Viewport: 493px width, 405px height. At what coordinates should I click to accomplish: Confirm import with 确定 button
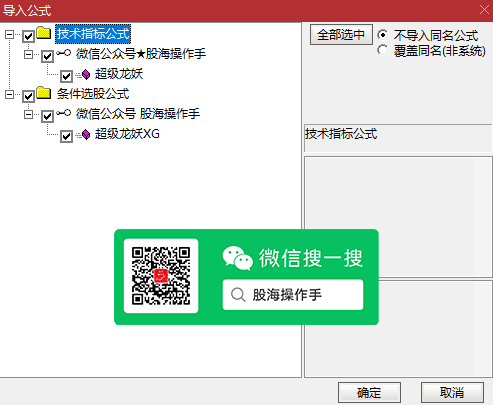(369, 393)
